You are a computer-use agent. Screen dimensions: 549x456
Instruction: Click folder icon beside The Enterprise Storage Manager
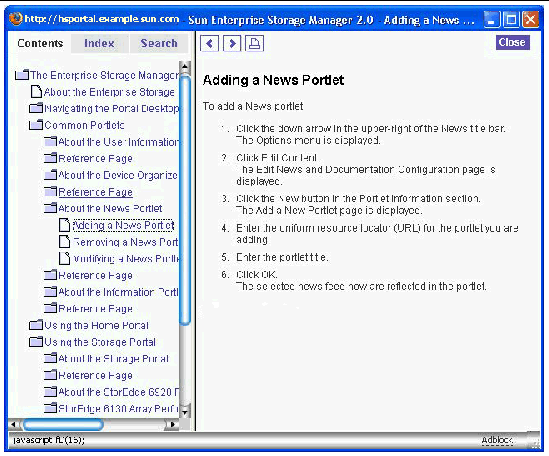click(x=22, y=75)
